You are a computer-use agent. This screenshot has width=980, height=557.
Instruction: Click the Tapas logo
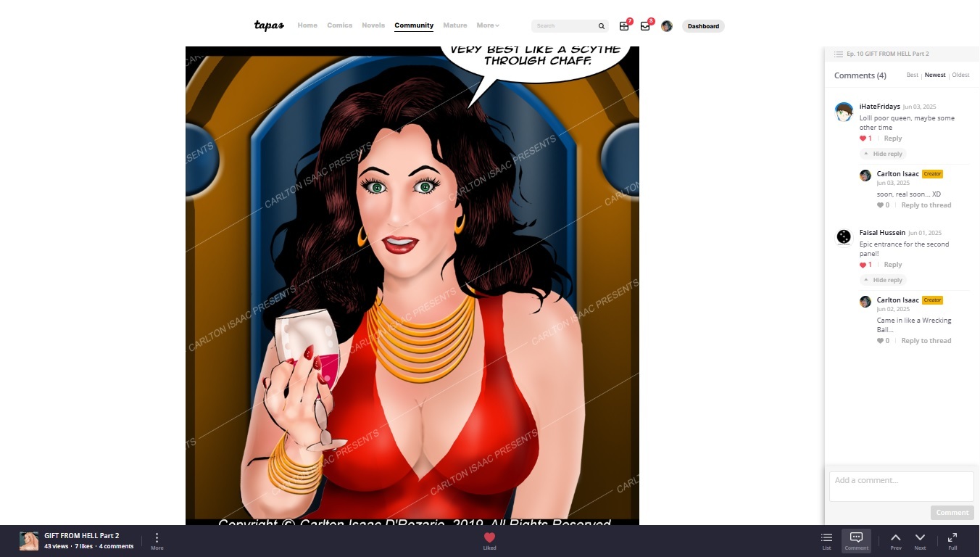tap(269, 26)
